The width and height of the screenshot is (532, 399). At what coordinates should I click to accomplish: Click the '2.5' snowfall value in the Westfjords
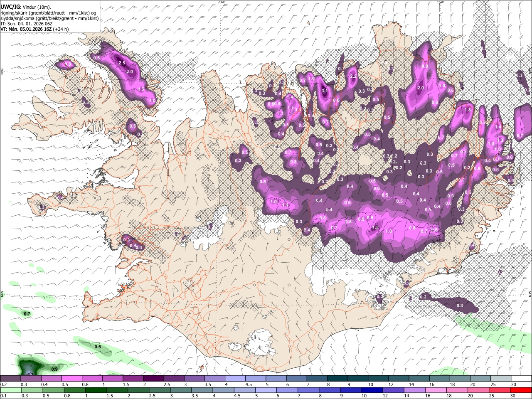pos(122,63)
